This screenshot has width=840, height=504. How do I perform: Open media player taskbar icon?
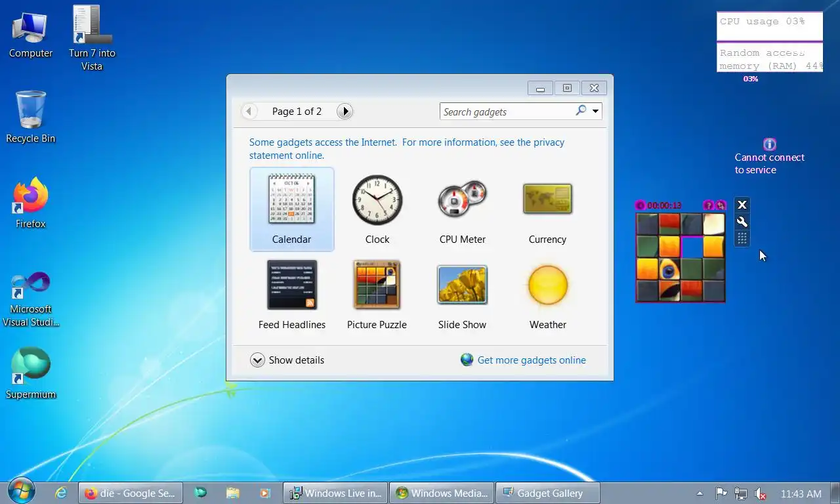pyautogui.click(x=264, y=493)
